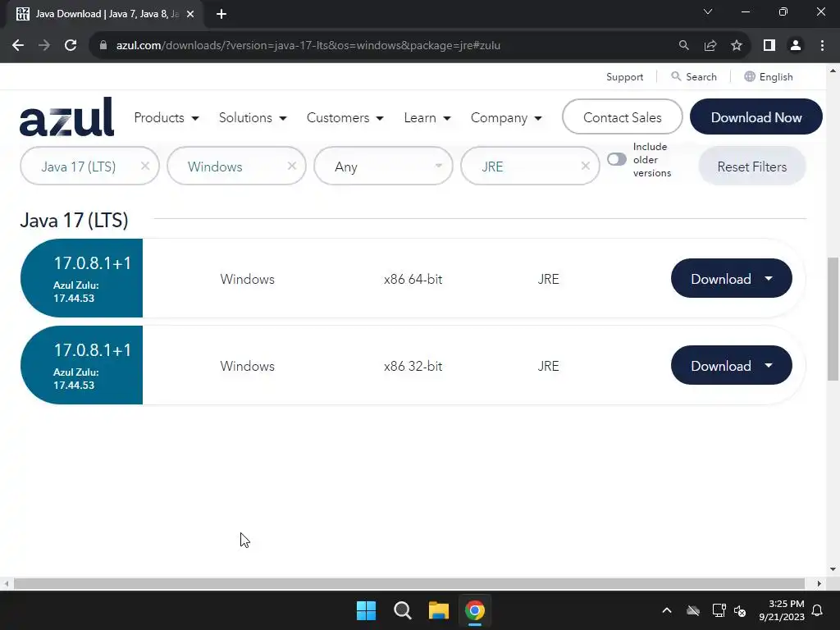
Task: Open a new browser tab
Action: [x=221, y=14]
